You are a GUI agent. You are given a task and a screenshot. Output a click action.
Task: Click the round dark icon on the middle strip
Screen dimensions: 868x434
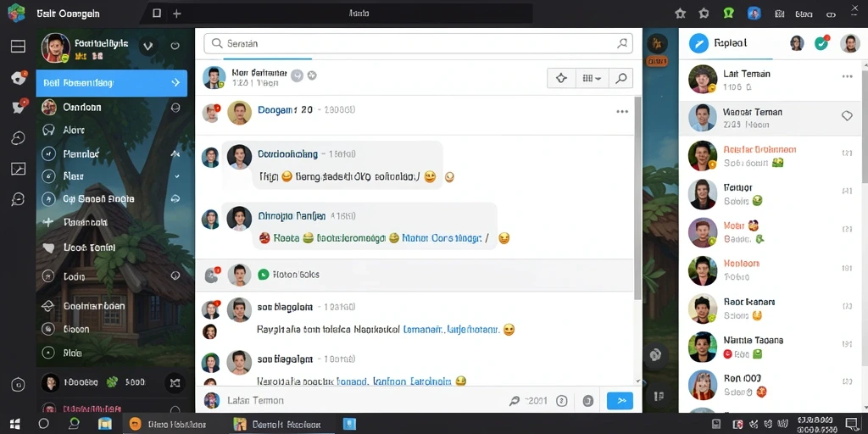(x=656, y=355)
